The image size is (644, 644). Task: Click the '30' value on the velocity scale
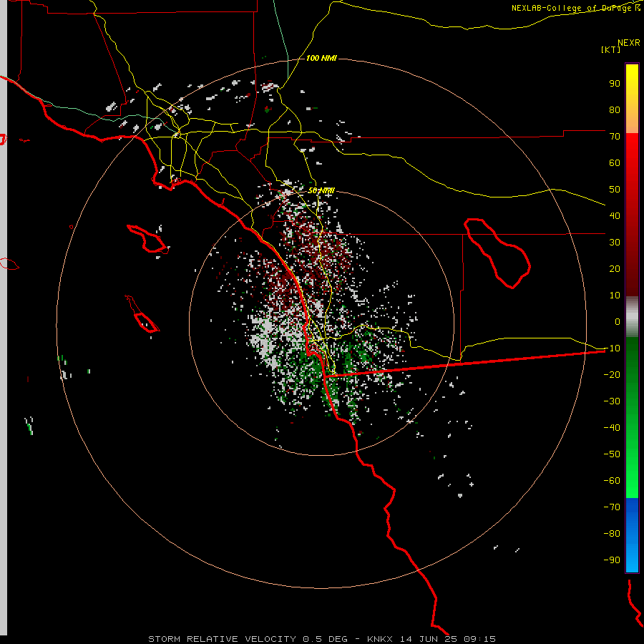(615, 243)
